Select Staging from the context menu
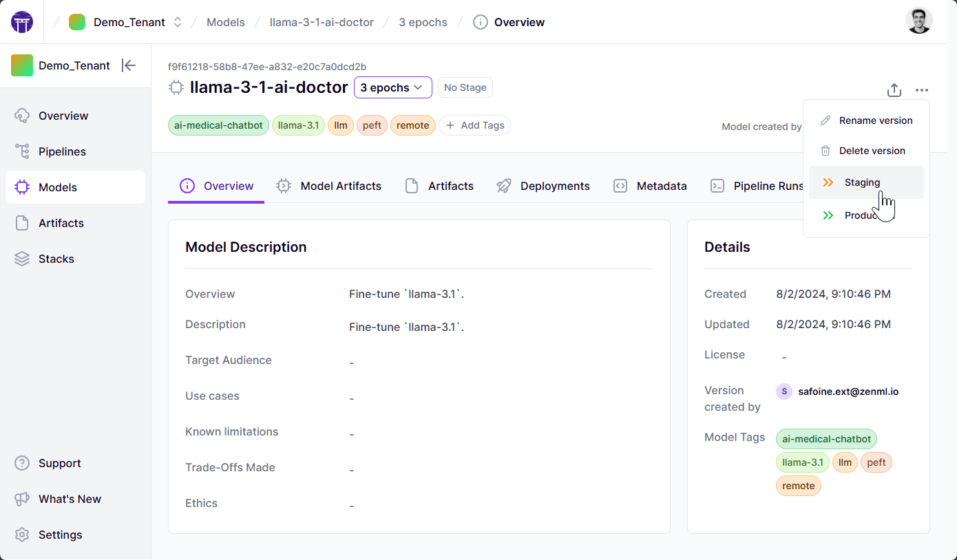957x560 pixels. point(862,182)
